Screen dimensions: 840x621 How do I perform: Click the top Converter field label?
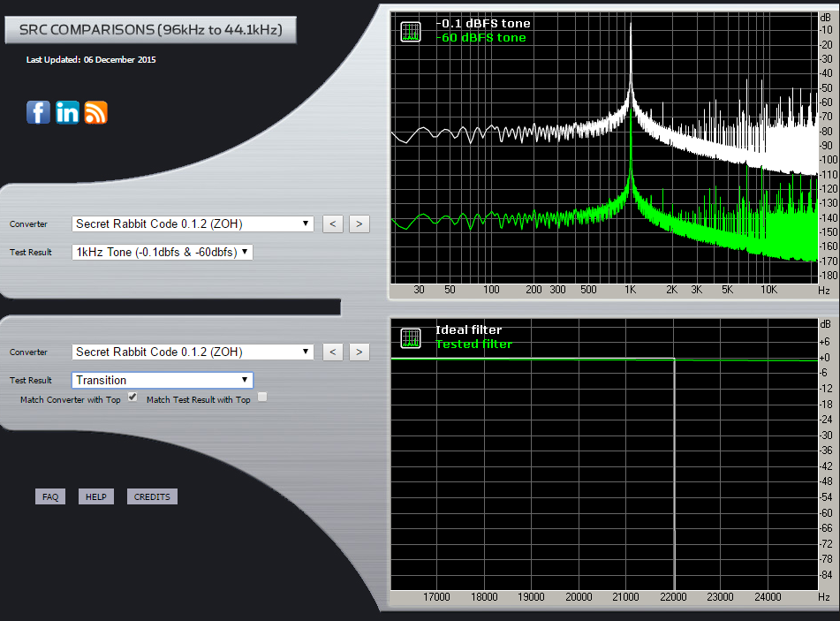click(28, 224)
